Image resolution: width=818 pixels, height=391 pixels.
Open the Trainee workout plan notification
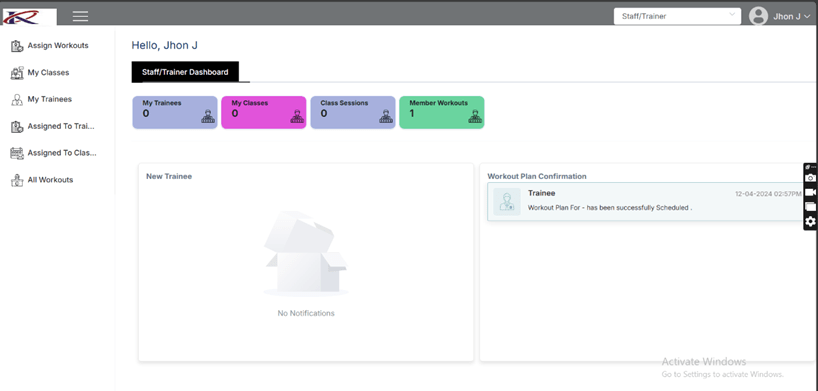[x=645, y=202]
